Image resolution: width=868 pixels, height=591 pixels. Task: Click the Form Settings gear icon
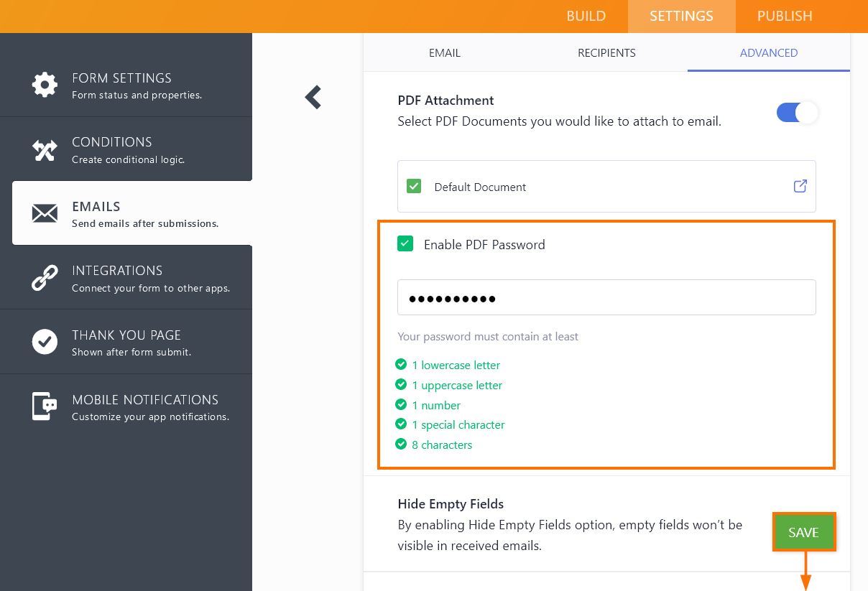pos(45,85)
